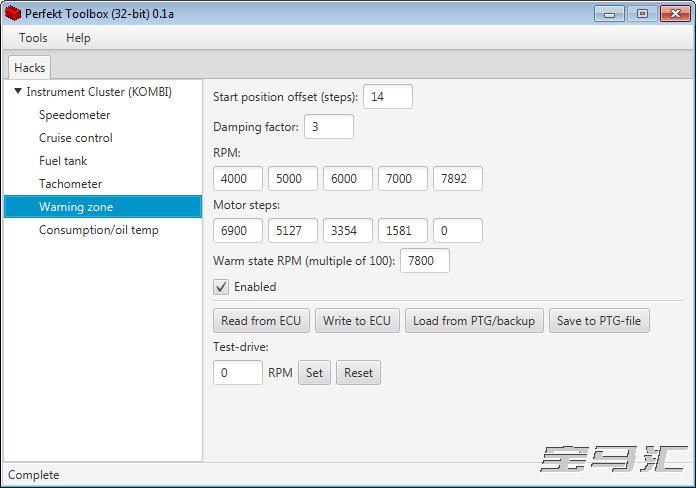Open the Fuel tank settings
Viewport: 696px width, 488px height.
point(63,161)
